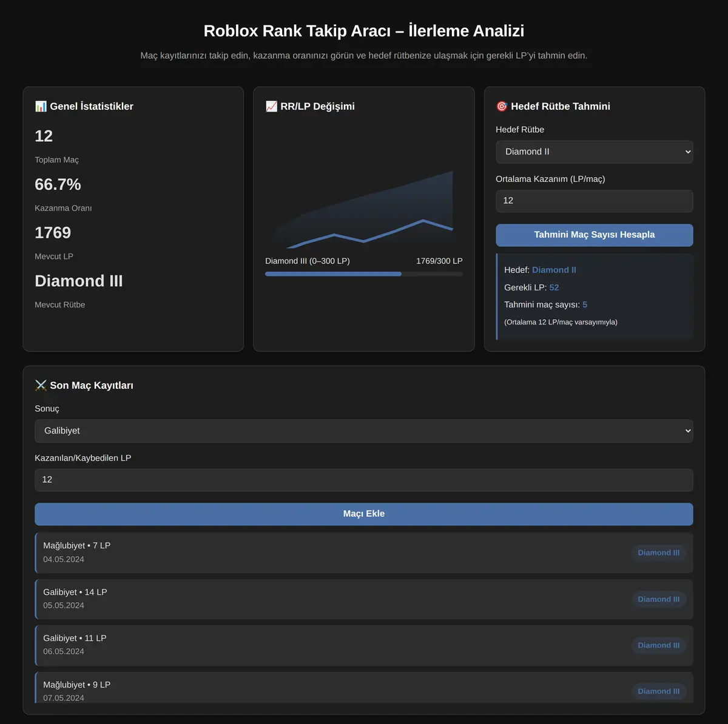728x724 pixels.
Task: Click the target icon beside Hedef Rütbe Tahmini
Action: tap(502, 106)
